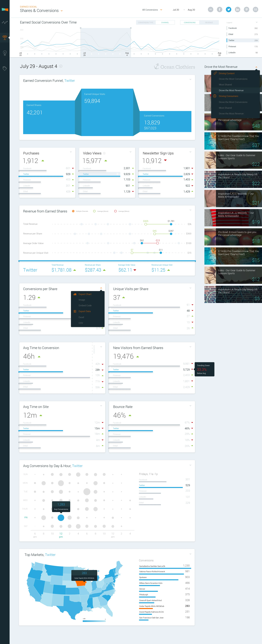262x644 pixels.
Task: Open the trophy section in sidebar
Action: [x=5, y=37]
